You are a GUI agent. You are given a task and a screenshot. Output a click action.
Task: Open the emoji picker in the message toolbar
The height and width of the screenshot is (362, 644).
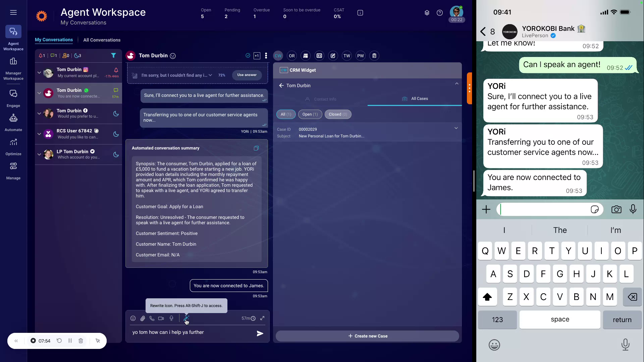133,318
